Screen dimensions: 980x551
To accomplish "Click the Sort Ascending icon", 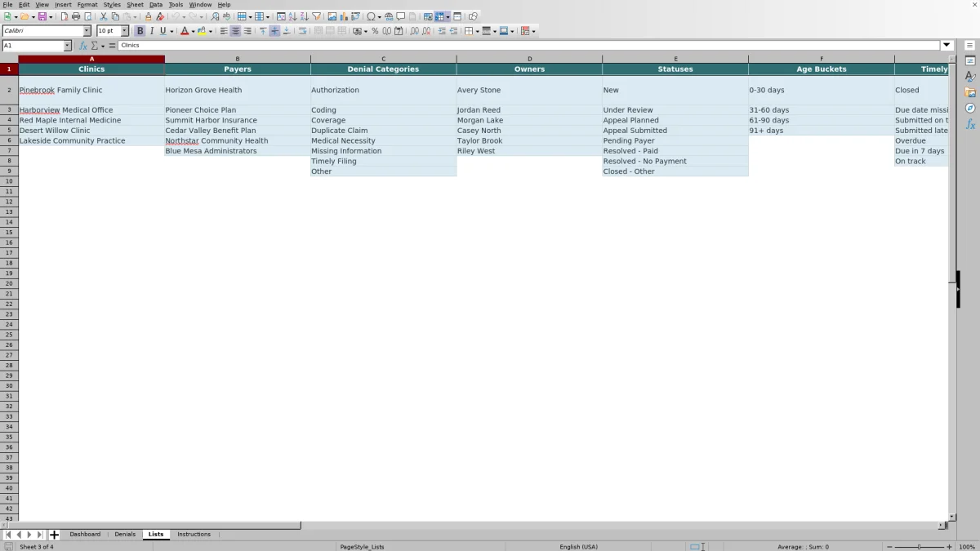I will tap(293, 16).
